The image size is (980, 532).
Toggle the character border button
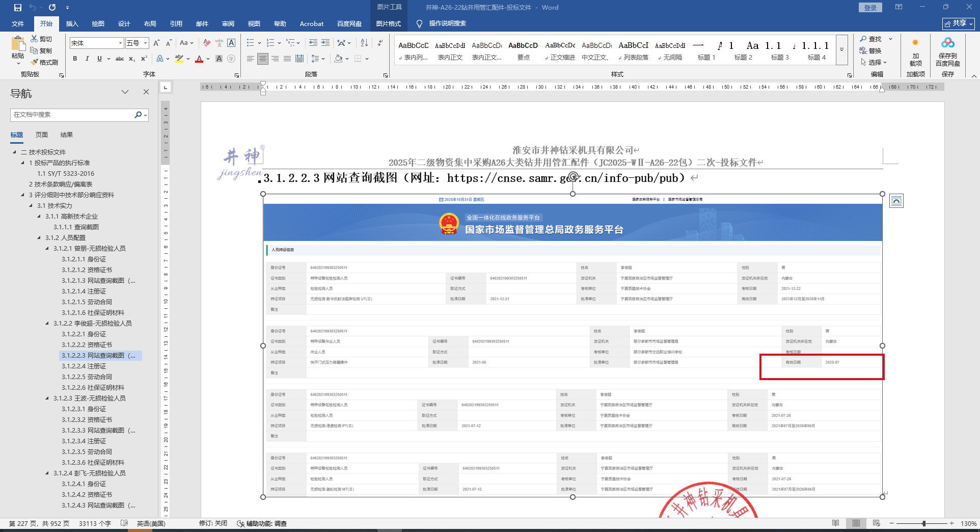[x=231, y=43]
